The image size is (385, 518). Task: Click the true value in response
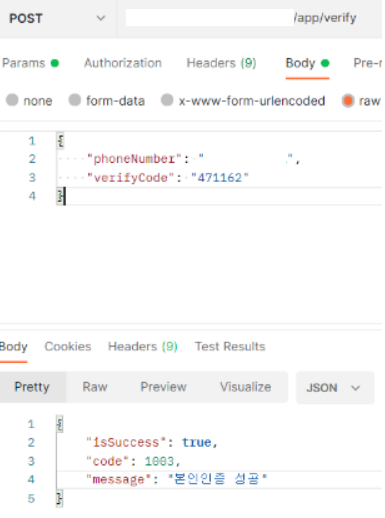click(197, 443)
